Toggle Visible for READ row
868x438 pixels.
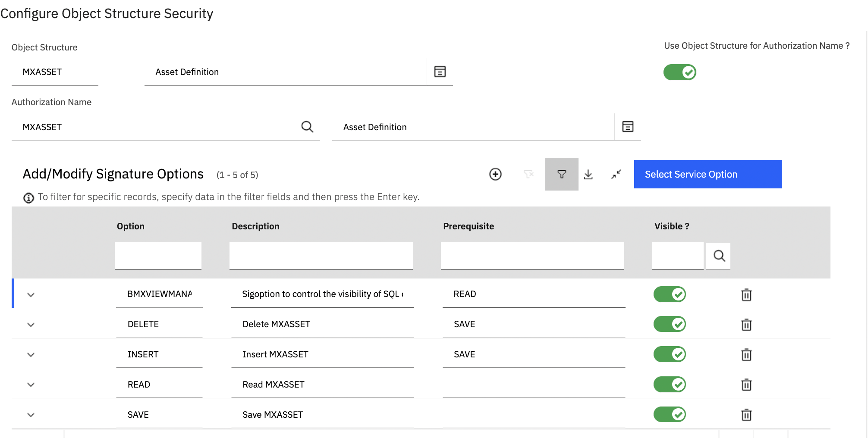[x=670, y=385]
